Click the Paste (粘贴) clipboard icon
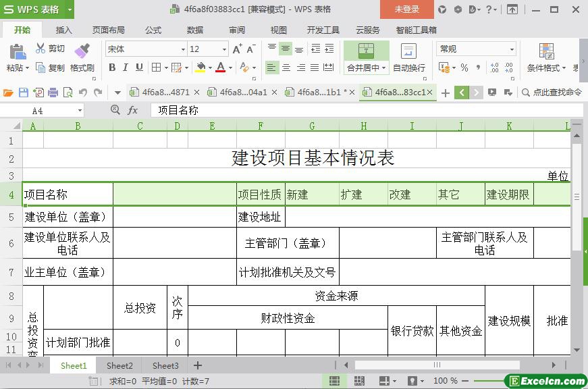The width and height of the screenshot is (588, 389). 17,51
